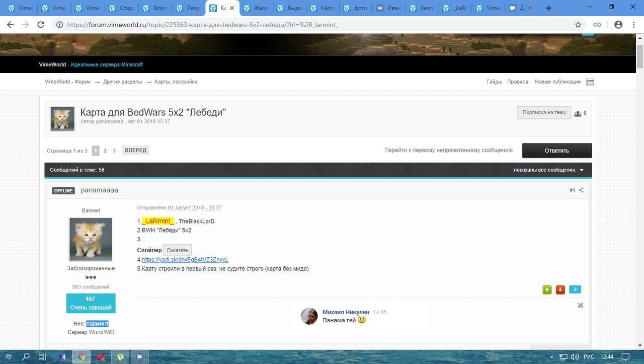The width and height of the screenshot is (644, 364).
Task: Click the '963 сообщений' text
Action: point(91,287)
